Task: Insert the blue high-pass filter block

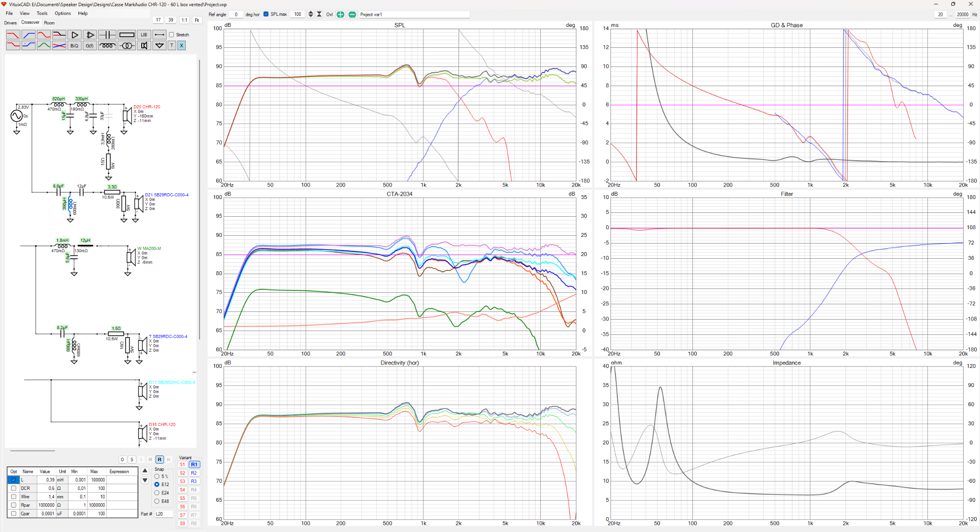Action: click(x=29, y=35)
